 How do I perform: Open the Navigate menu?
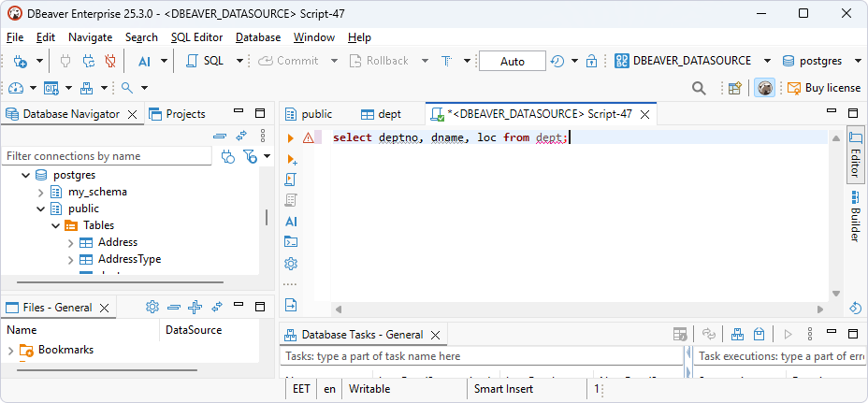[x=90, y=37]
